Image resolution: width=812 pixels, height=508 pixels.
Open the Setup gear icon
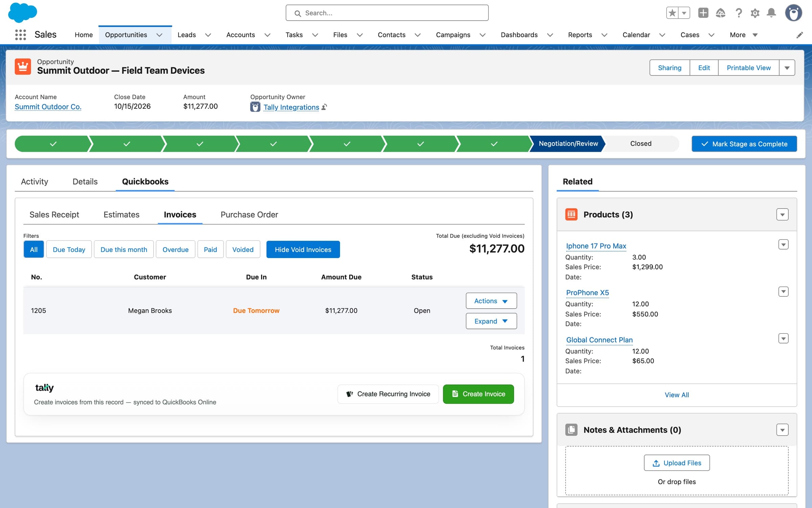(x=755, y=13)
